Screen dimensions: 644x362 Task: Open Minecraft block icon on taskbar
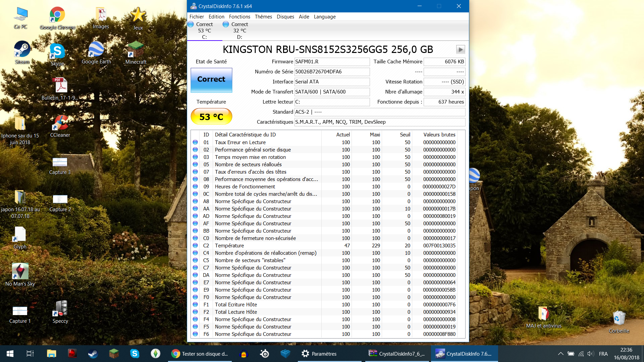tap(114, 354)
